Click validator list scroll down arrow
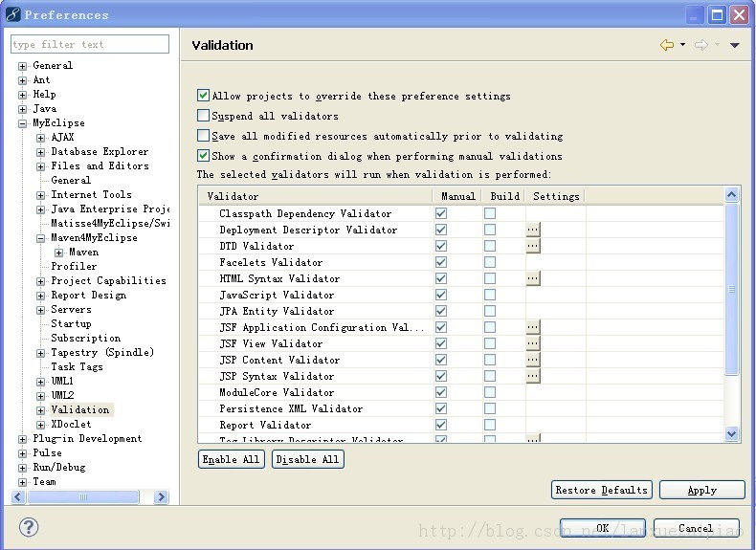 point(731,434)
